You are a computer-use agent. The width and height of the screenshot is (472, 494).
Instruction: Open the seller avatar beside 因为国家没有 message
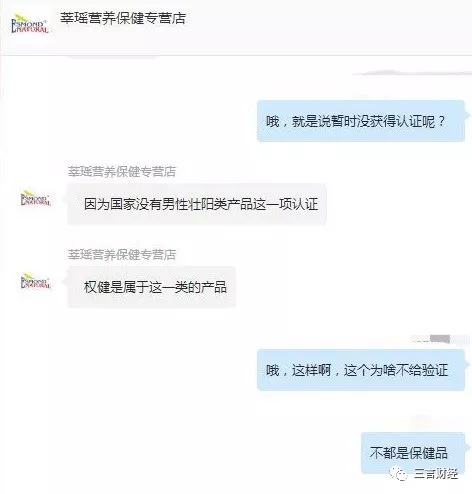click(36, 198)
